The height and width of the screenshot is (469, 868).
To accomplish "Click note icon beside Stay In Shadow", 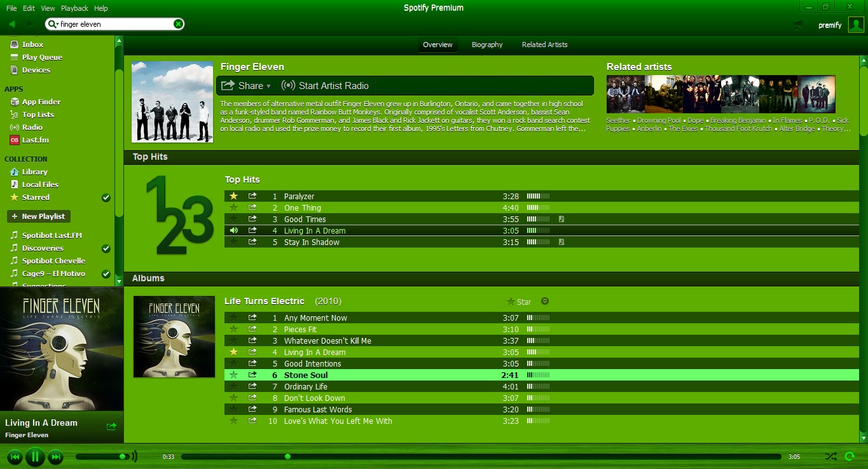I will click(561, 242).
